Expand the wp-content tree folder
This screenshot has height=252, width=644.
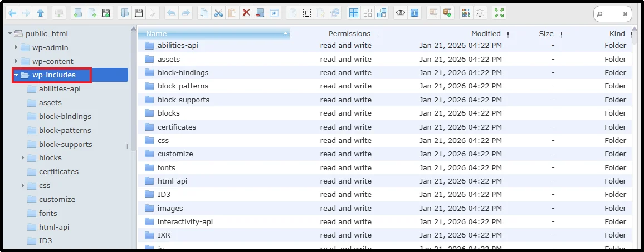16,61
